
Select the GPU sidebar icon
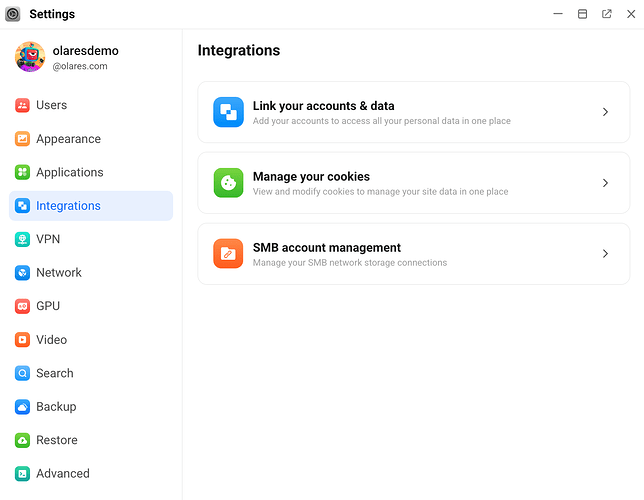click(x=23, y=306)
